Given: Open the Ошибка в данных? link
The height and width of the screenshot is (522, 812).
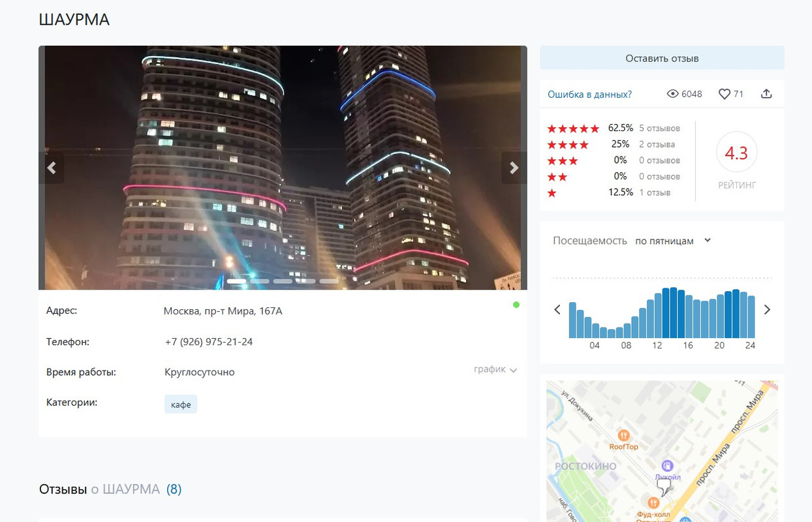Looking at the screenshot, I should click(x=589, y=94).
